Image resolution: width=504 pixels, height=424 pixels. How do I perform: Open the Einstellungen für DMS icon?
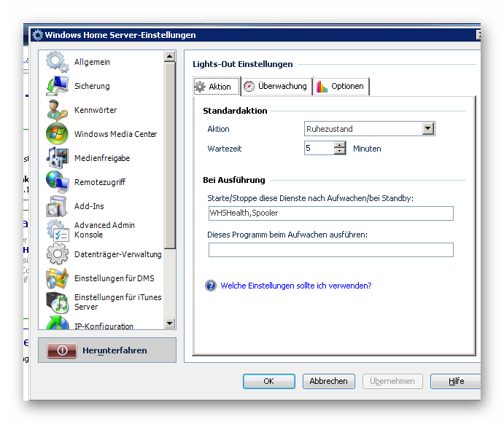(57, 278)
